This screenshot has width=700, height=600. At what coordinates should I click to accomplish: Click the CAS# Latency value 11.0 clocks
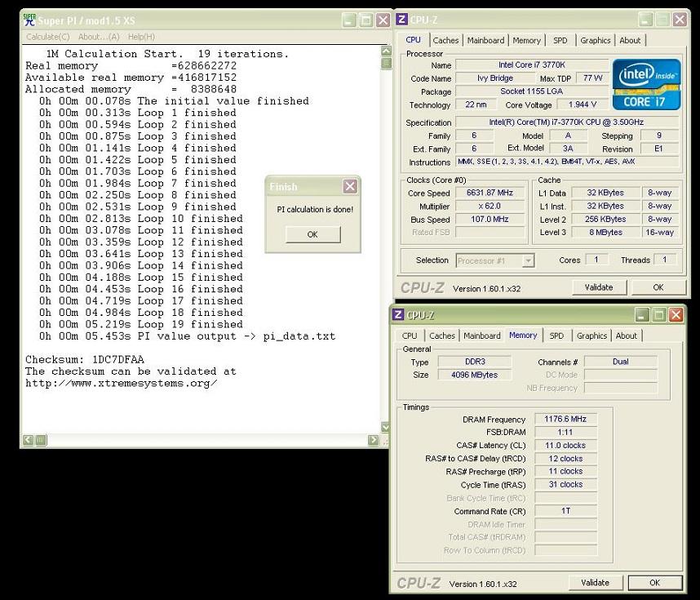click(565, 446)
